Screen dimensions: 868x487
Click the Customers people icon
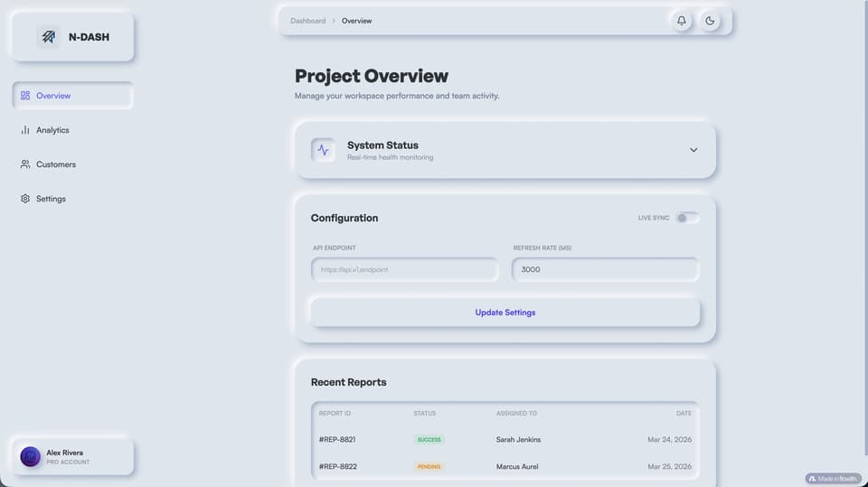coord(25,164)
